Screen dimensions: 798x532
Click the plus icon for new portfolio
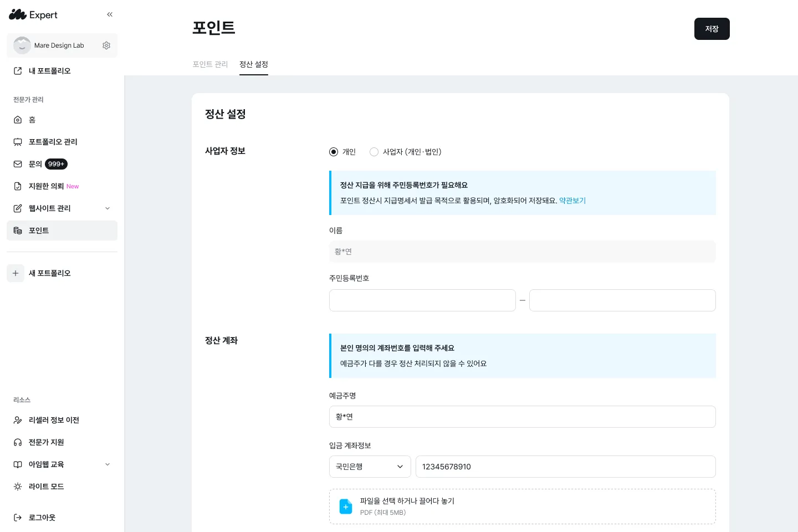(x=16, y=273)
